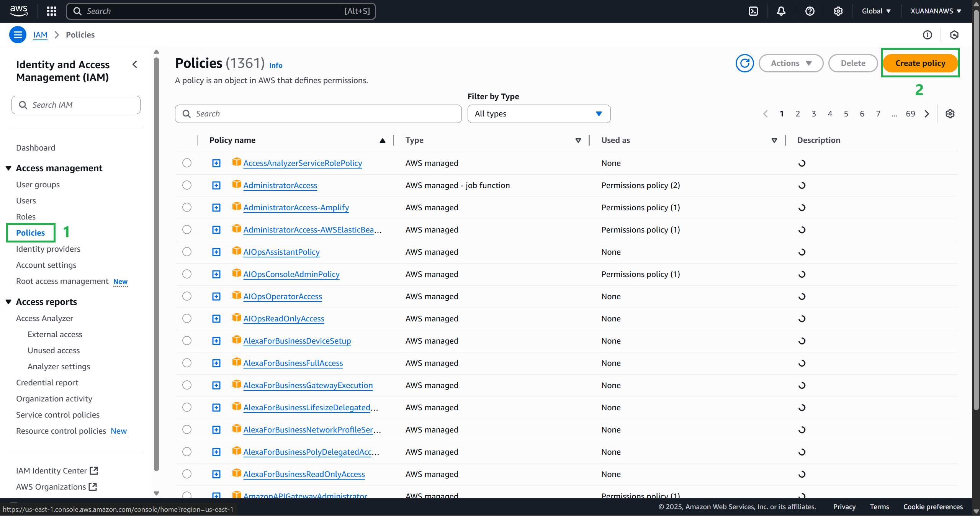Image resolution: width=980 pixels, height=516 pixels.
Task: Select the AlexaForBusinessFullAccess radio button
Action: click(x=187, y=363)
